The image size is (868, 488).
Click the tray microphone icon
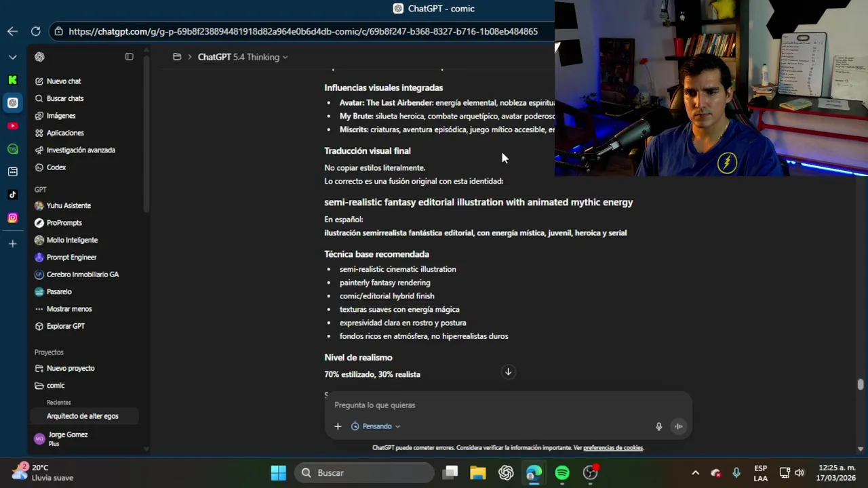pyautogui.click(x=736, y=473)
